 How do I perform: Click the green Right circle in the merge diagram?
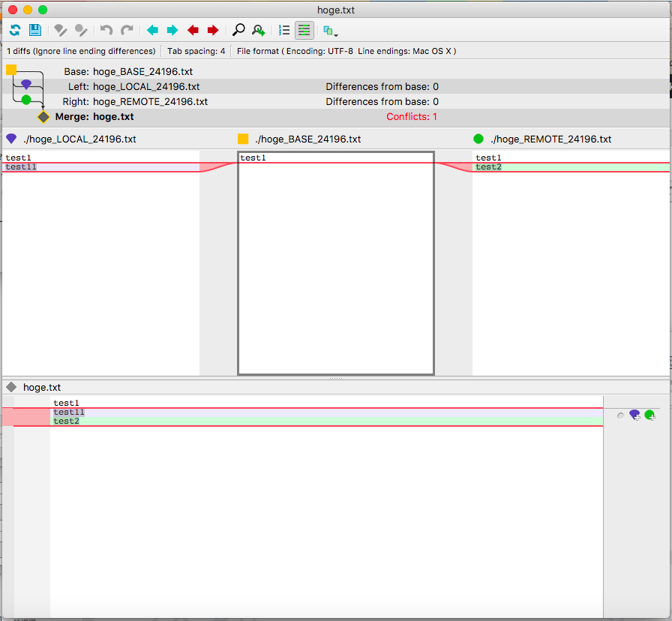coord(26,100)
